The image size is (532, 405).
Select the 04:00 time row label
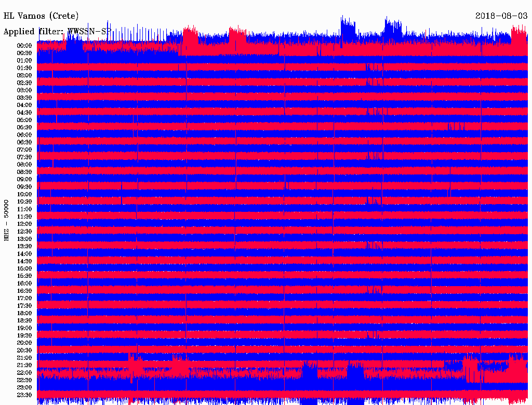[24, 105]
